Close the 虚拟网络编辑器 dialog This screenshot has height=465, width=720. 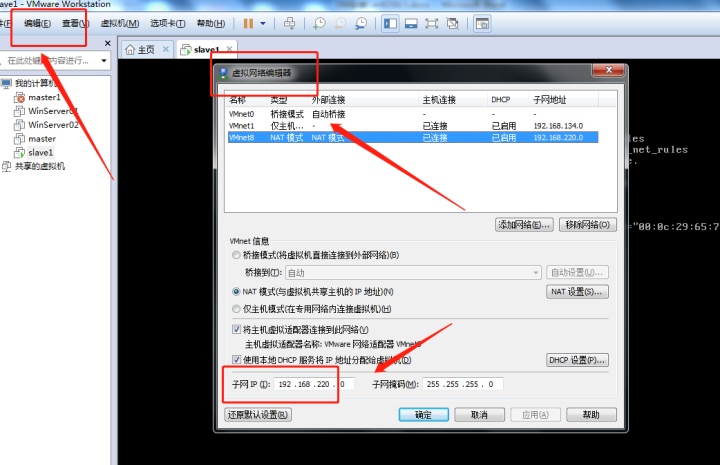[608, 70]
